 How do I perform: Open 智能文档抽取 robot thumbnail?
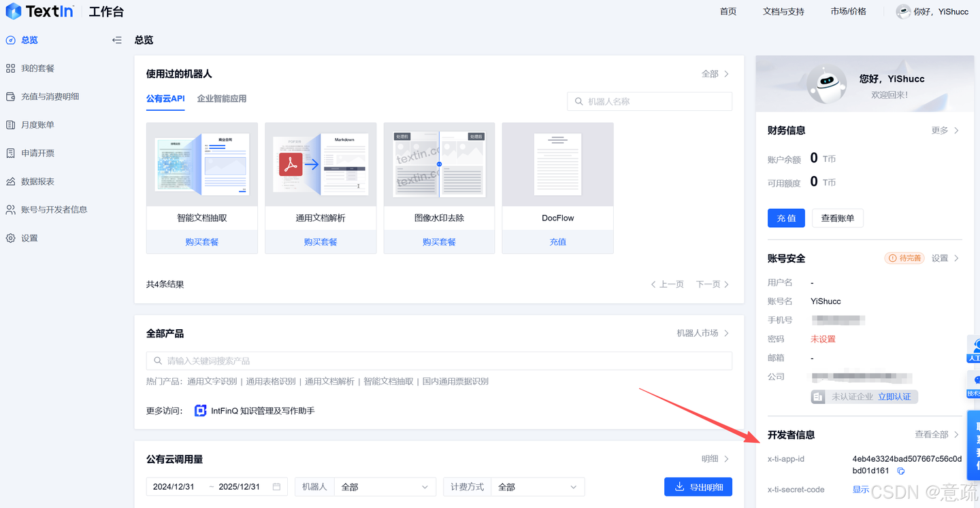(202, 165)
